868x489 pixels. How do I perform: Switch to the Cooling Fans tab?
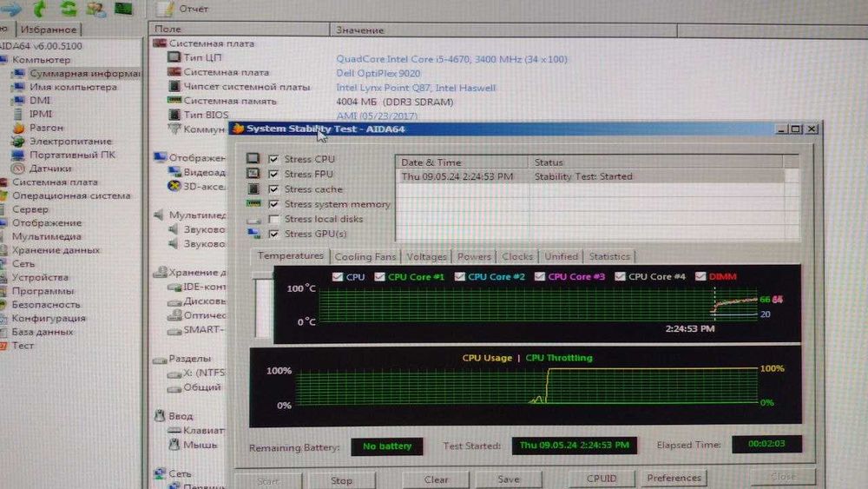click(x=365, y=256)
